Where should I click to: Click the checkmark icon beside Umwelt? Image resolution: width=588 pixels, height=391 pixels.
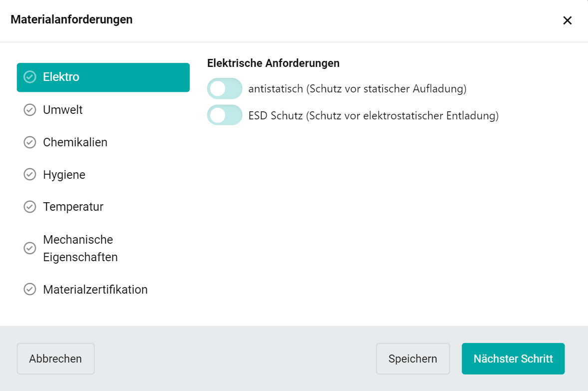pos(30,110)
